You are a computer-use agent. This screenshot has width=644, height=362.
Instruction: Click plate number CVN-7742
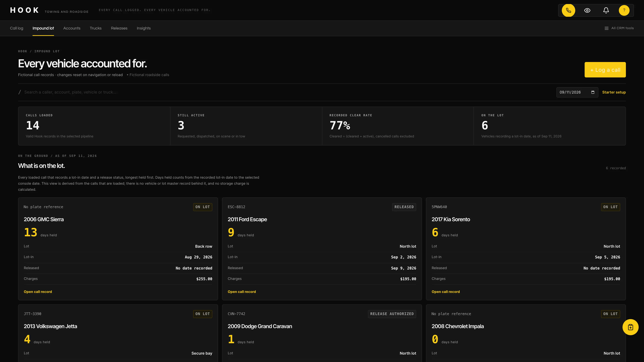(236, 314)
